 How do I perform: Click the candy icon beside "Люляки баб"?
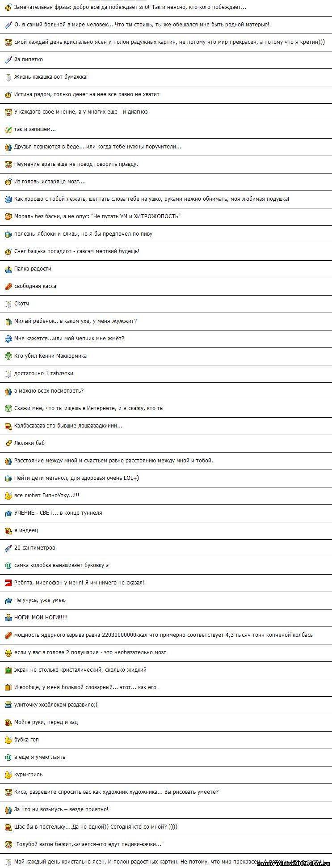(8, 443)
